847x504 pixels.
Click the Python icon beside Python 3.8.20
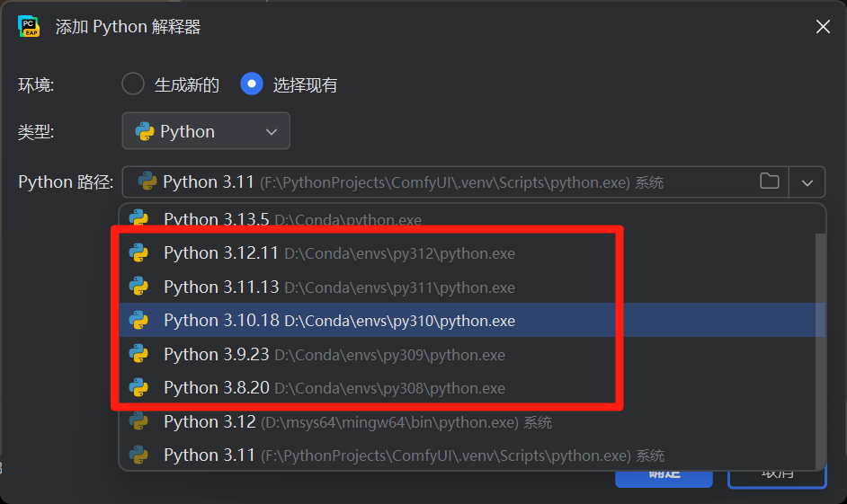click(138, 387)
